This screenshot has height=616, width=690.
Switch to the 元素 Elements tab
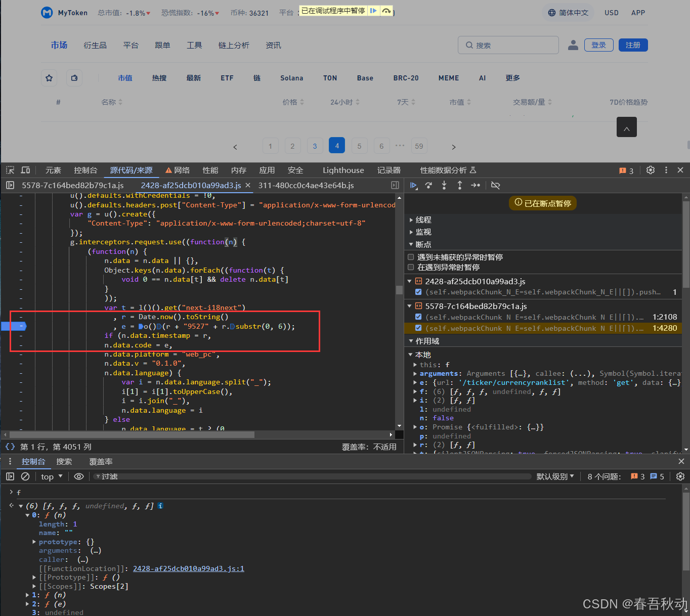tap(53, 170)
